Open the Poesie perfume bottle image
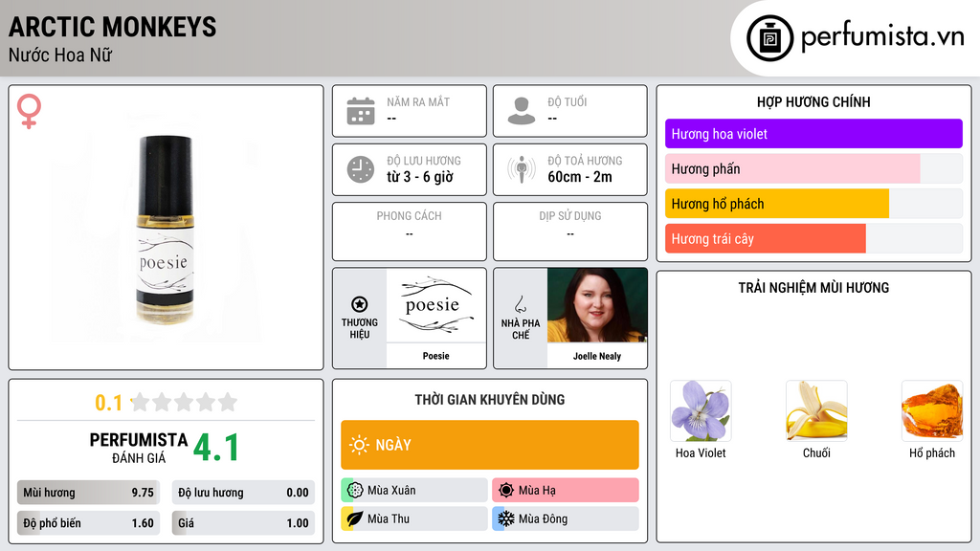The width and height of the screenshot is (980, 551). 165,229
